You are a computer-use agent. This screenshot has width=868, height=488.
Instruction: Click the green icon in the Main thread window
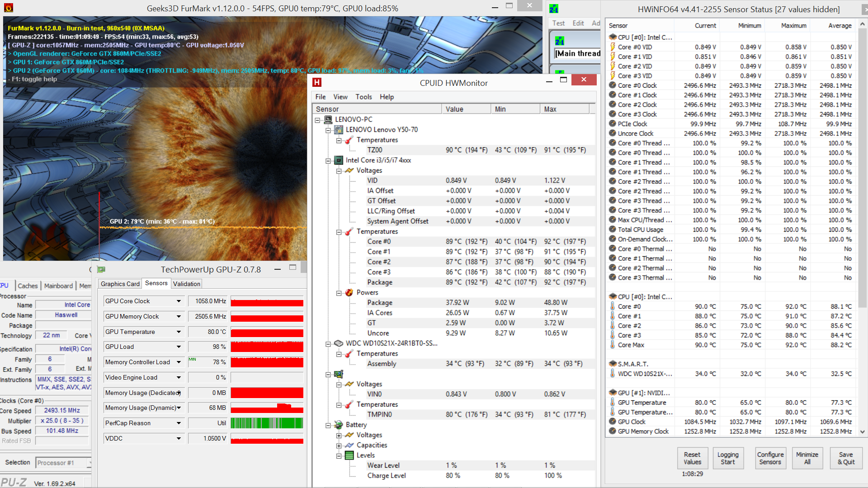coord(560,41)
